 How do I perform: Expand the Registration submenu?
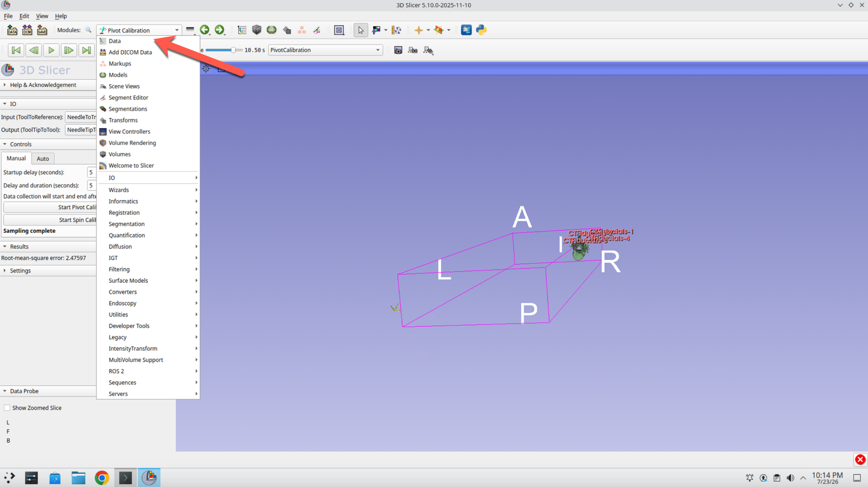pos(148,213)
